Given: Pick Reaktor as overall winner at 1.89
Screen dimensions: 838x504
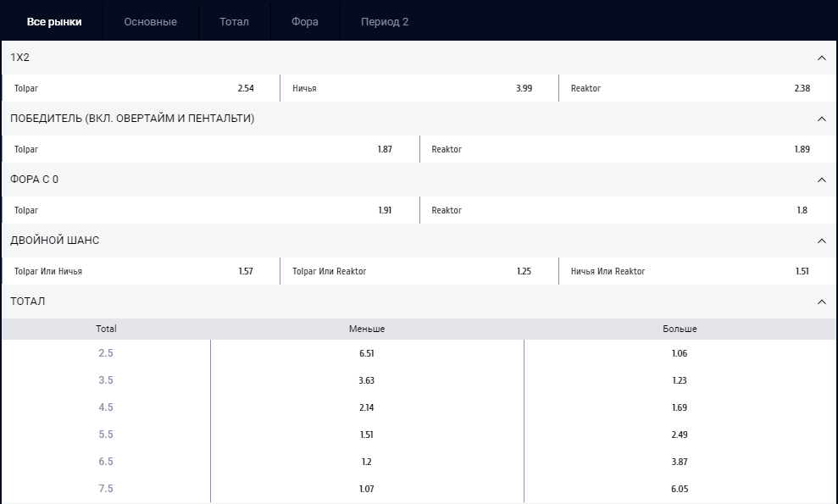Looking at the screenshot, I should (628, 149).
